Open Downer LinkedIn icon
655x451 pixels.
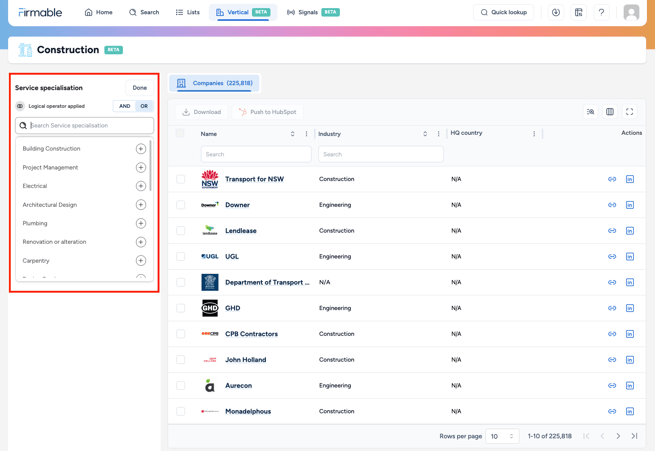click(630, 205)
